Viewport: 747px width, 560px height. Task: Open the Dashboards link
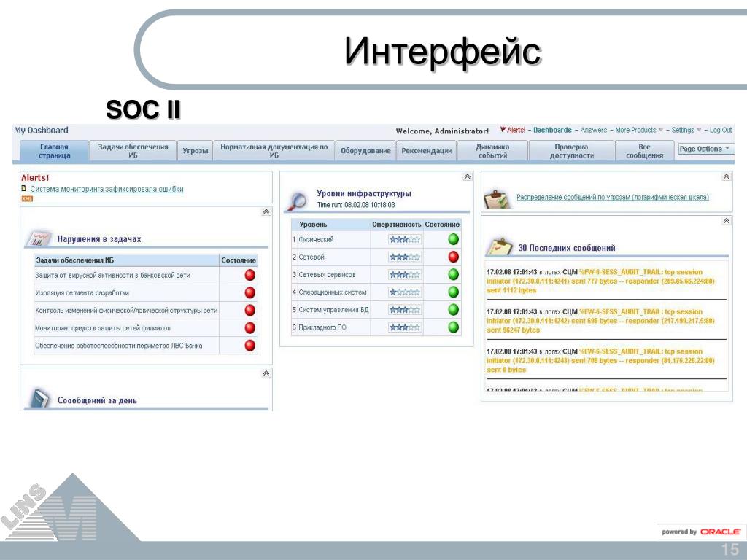(x=552, y=130)
